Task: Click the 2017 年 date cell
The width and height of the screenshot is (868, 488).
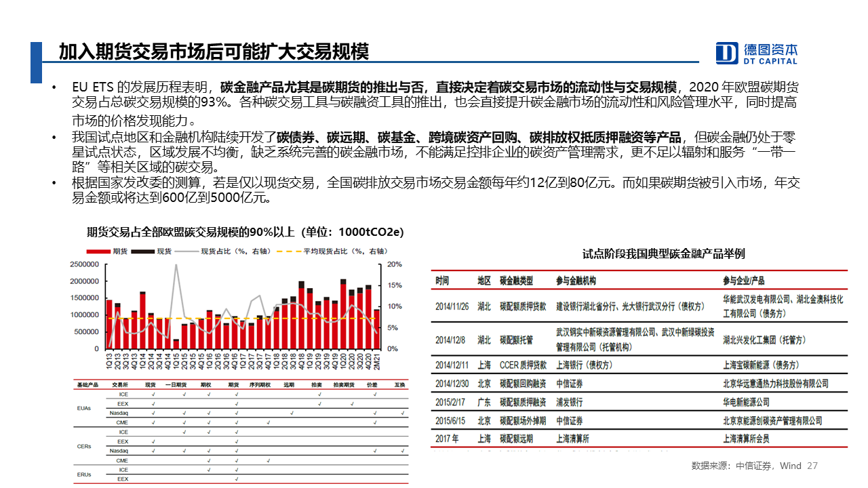Action: tap(447, 439)
